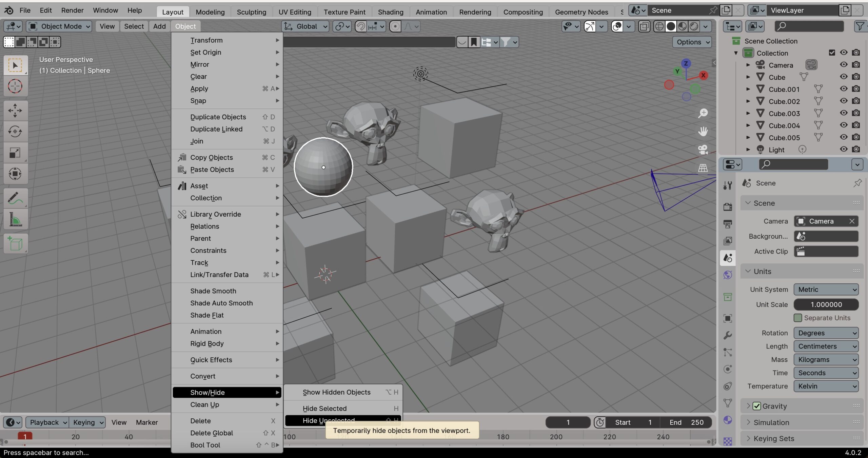The width and height of the screenshot is (868, 458).
Task: Toggle camera view gizmo icon
Action: pos(703,149)
